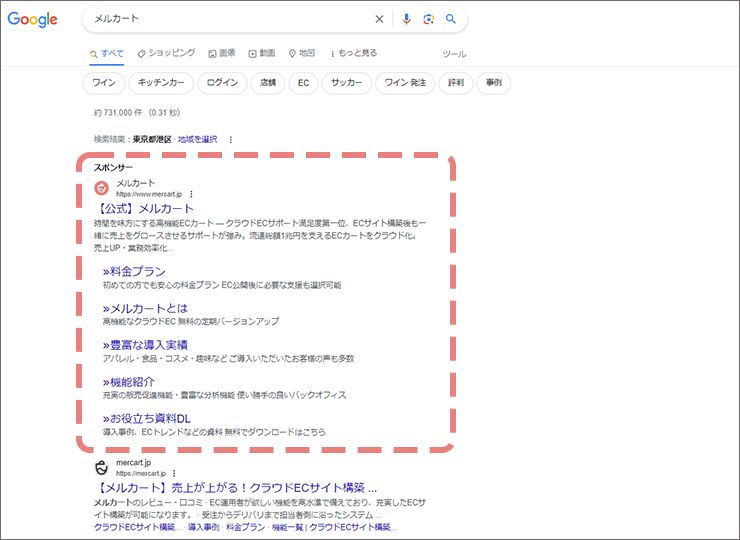This screenshot has height=540, width=740.
Task: Click the 地域を選択 link
Action: click(198, 140)
